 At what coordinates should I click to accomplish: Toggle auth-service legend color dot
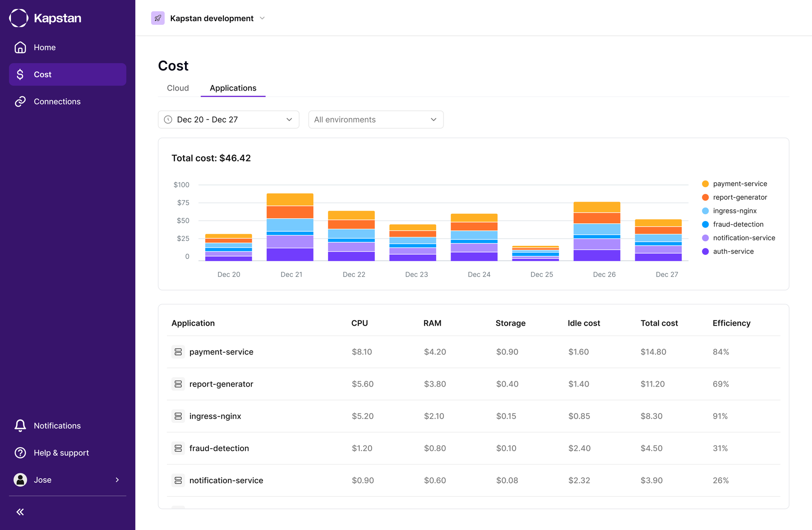pyautogui.click(x=706, y=251)
